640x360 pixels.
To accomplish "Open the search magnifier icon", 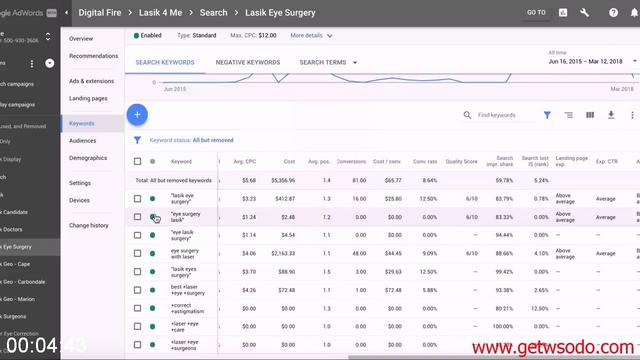I will coord(467,115).
